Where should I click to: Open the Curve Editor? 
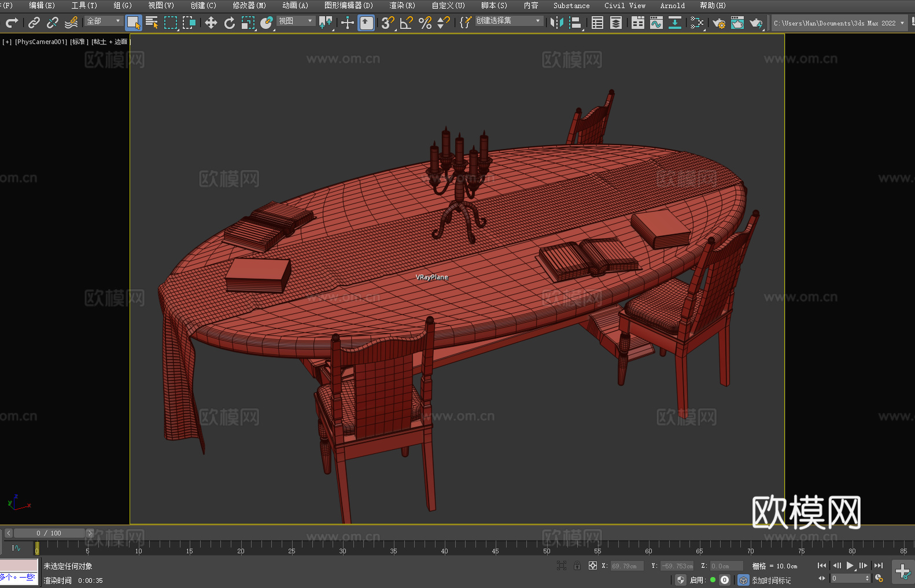(656, 23)
